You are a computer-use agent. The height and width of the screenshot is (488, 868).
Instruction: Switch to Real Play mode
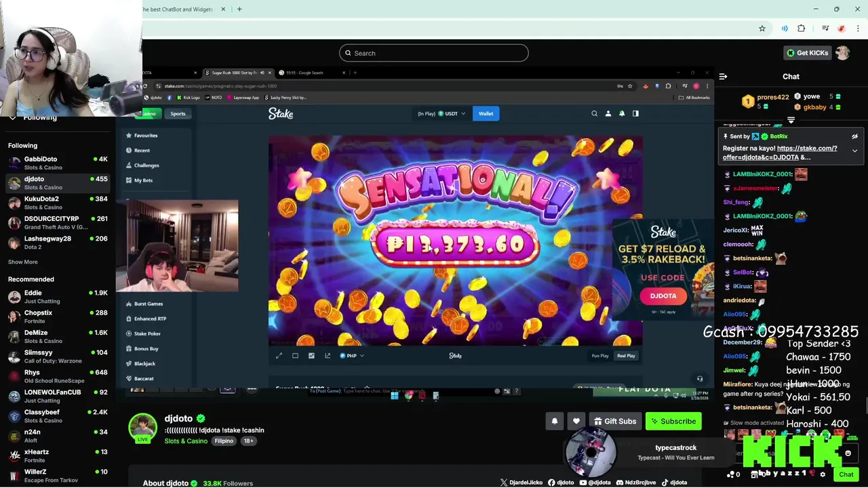pos(626,356)
